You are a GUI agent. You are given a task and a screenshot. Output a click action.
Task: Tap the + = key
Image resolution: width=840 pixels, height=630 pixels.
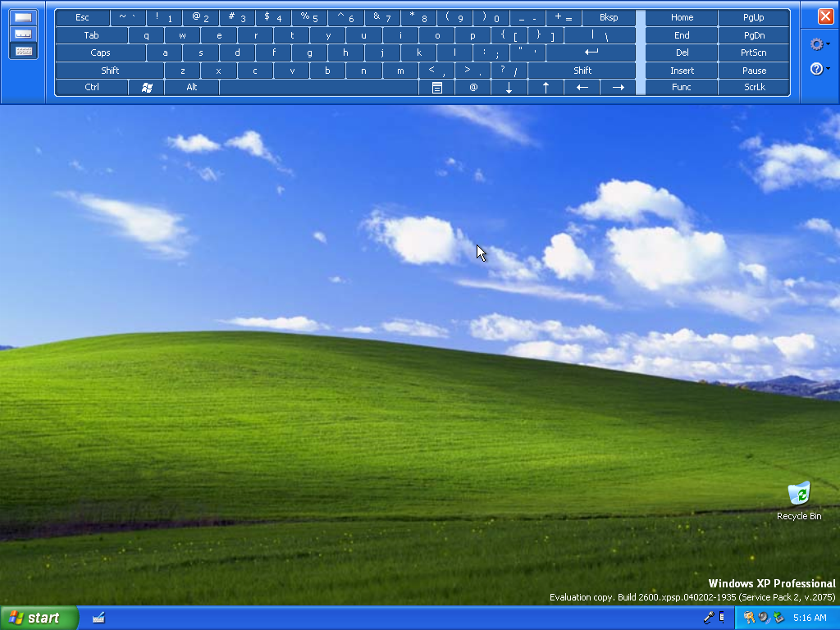tap(564, 18)
